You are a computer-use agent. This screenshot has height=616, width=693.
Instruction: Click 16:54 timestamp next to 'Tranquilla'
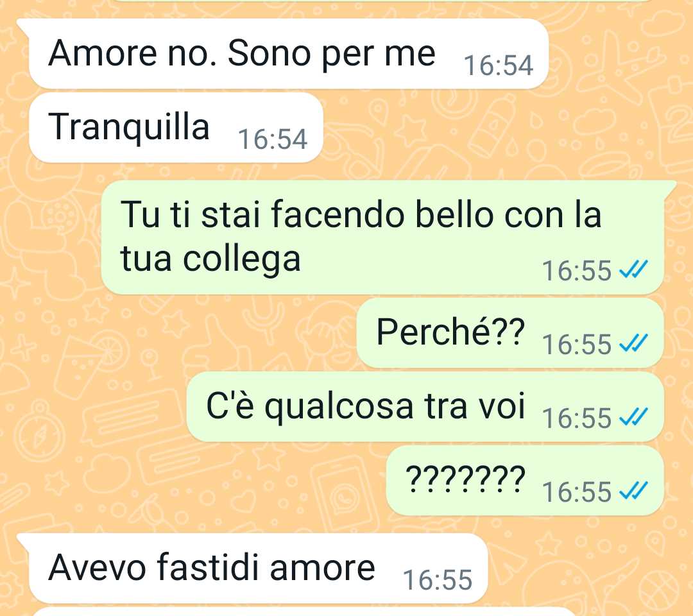pyautogui.click(x=272, y=139)
